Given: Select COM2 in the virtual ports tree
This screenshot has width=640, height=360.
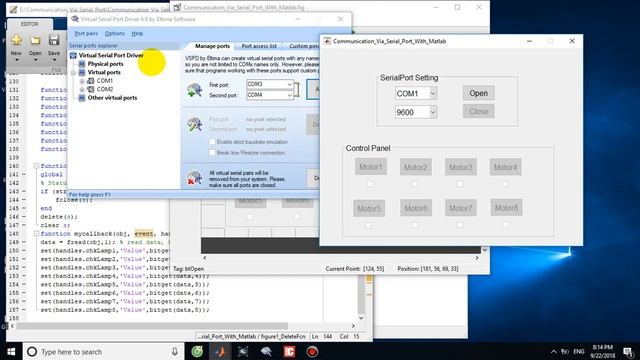Looking at the screenshot, I should pos(104,89).
